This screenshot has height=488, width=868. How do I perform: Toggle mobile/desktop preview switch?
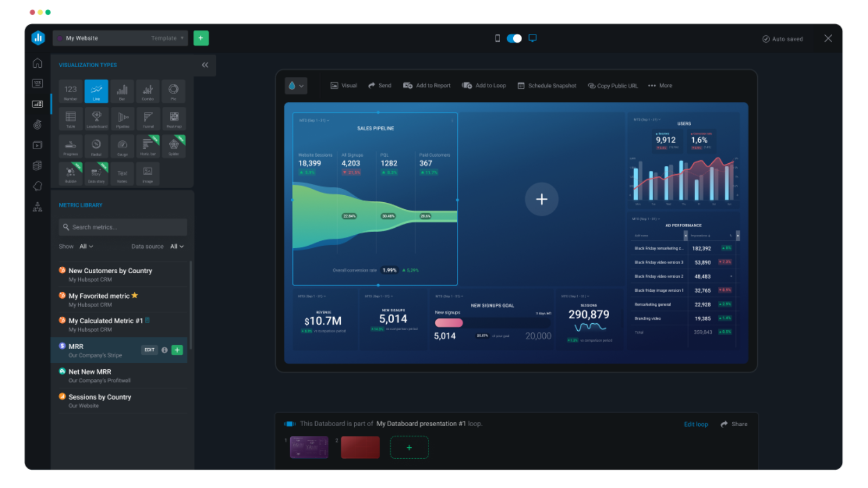click(514, 38)
